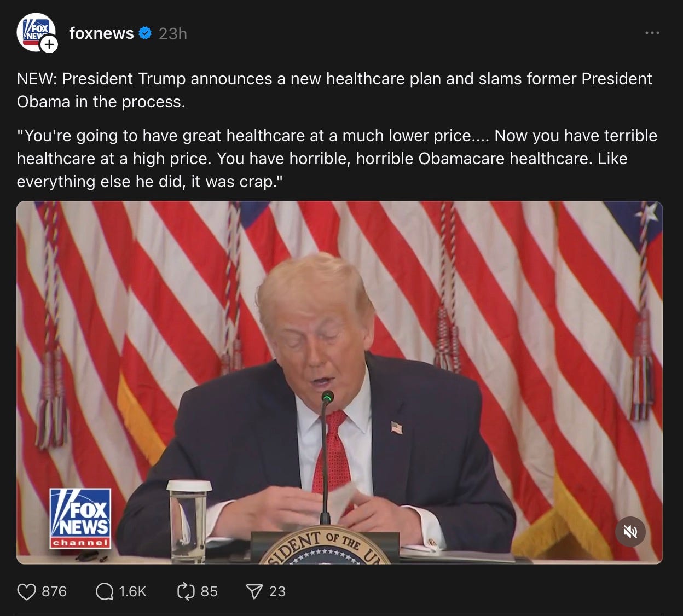
Task: Play the Trump healthcare video
Action: [x=339, y=382]
